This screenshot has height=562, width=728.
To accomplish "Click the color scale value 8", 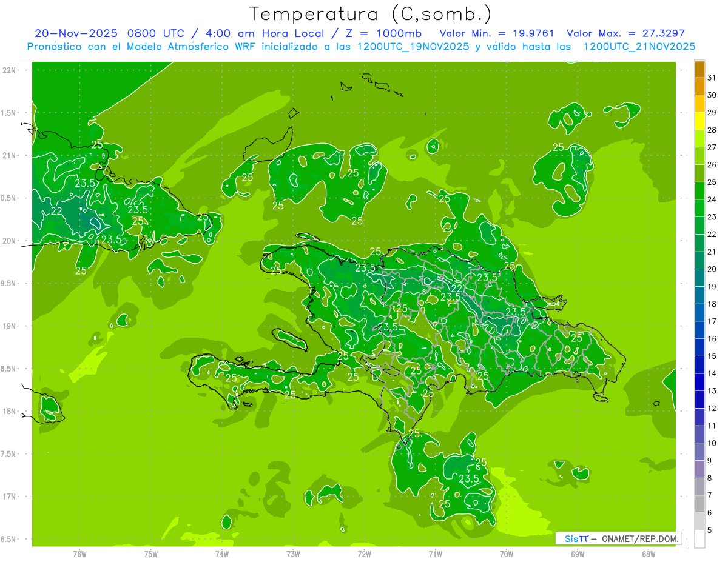I will [x=710, y=478].
